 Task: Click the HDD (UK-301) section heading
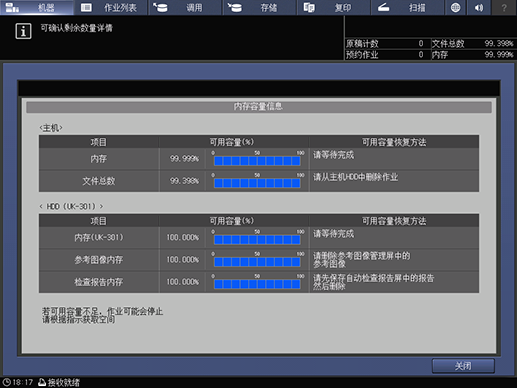(x=71, y=207)
